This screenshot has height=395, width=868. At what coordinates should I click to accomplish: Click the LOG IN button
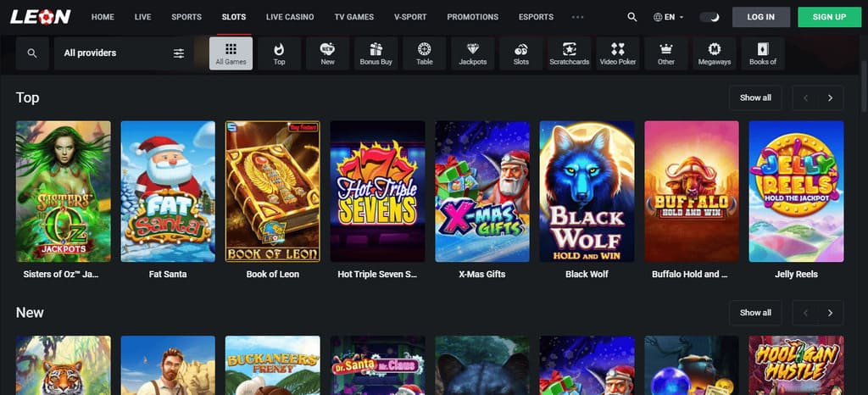tap(760, 17)
